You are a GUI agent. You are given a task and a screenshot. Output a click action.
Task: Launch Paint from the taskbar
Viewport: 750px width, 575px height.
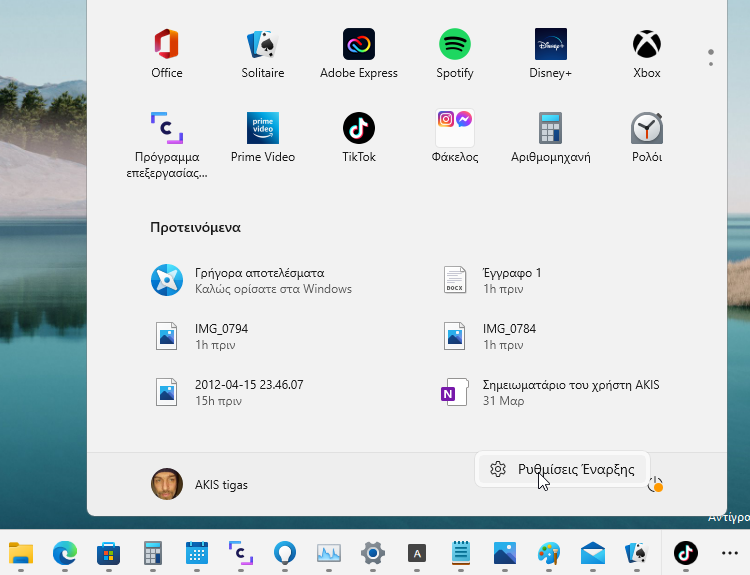549,553
